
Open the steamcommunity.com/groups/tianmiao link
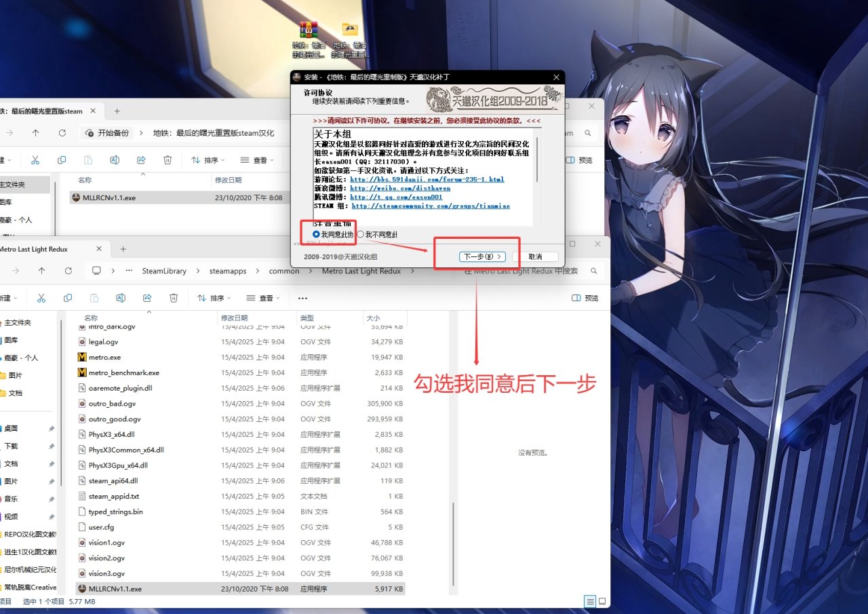(x=431, y=206)
